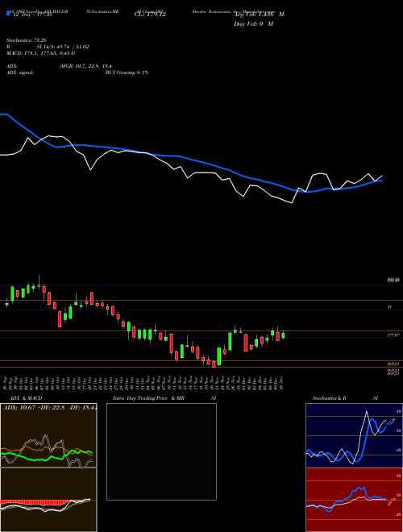Click the blue Stochastics chart panel
This screenshot has height=532, width=403.
[354, 435]
